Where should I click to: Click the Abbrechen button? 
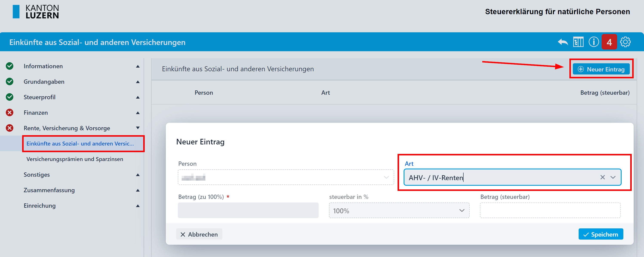pos(199,234)
